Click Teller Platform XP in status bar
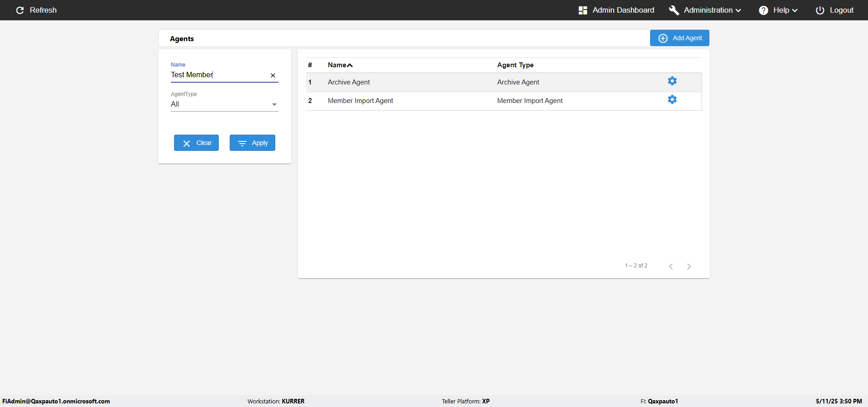 466,401
